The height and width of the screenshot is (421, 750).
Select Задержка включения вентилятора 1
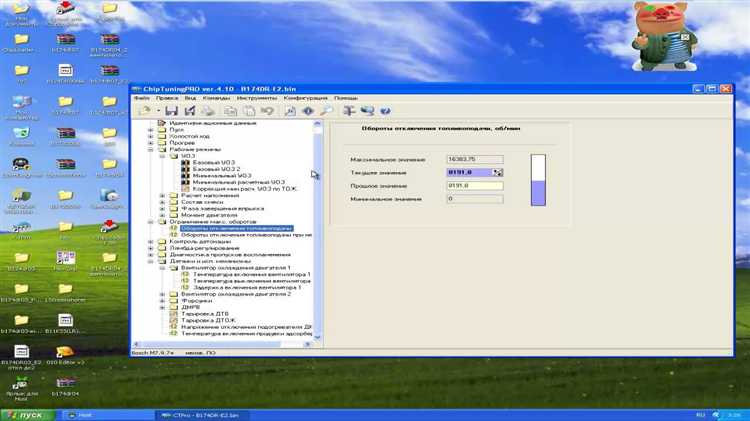click(x=247, y=288)
